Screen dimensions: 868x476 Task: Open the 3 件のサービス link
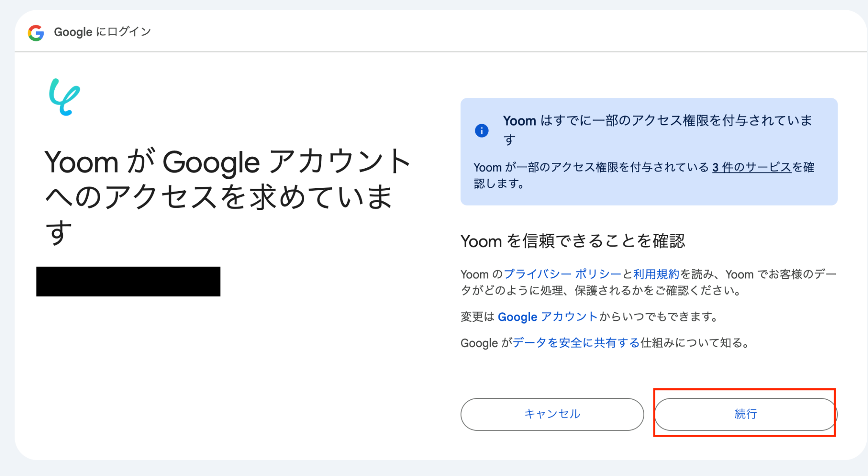pyautogui.click(x=751, y=167)
